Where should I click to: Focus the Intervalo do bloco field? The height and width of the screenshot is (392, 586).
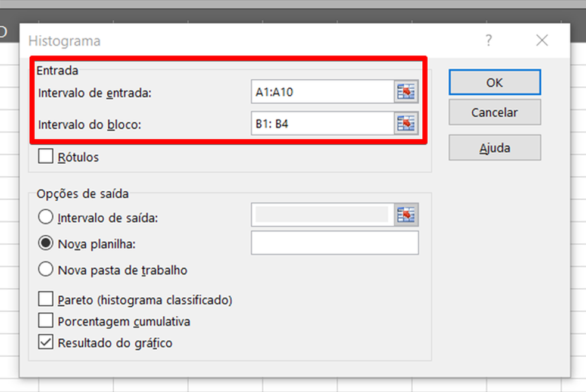click(322, 124)
